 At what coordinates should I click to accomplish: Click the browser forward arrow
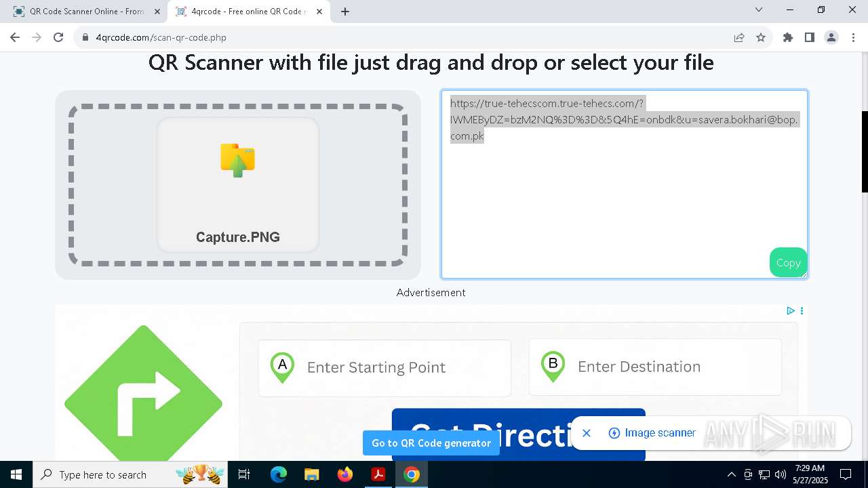pos(37,37)
